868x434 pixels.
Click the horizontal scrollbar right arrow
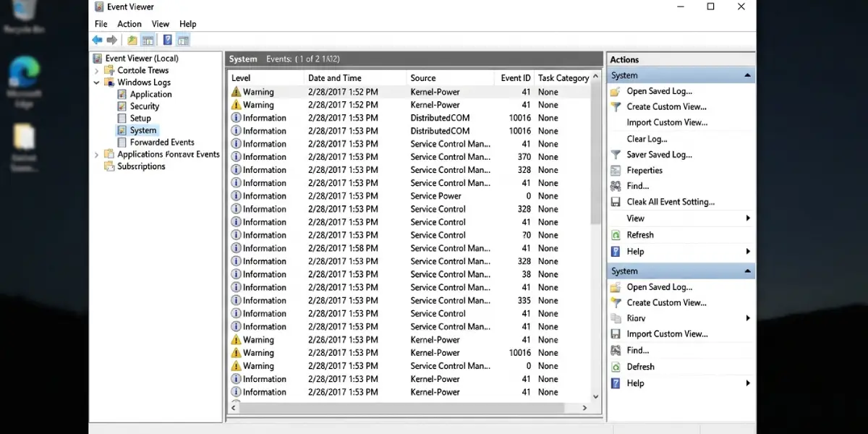(x=585, y=408)
